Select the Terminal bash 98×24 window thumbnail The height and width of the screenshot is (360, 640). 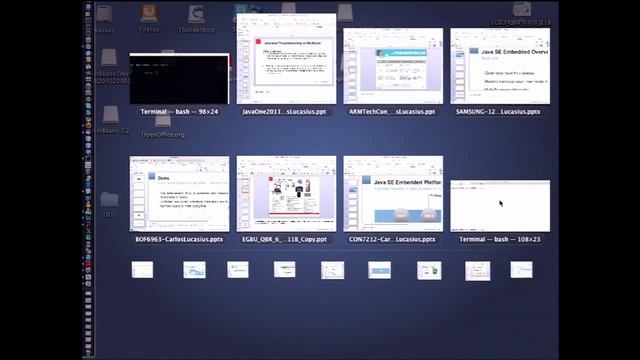point(180,78)
